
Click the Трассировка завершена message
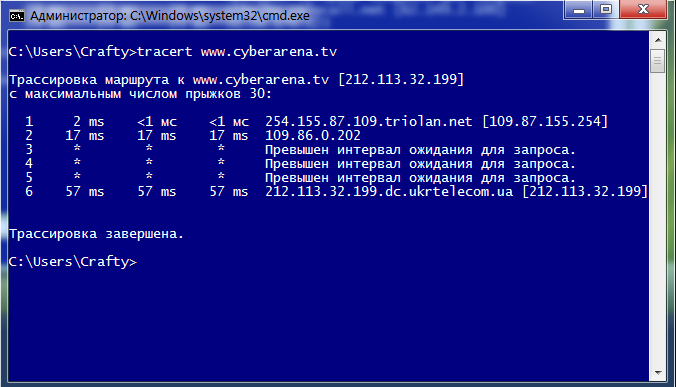pos(96,234)
